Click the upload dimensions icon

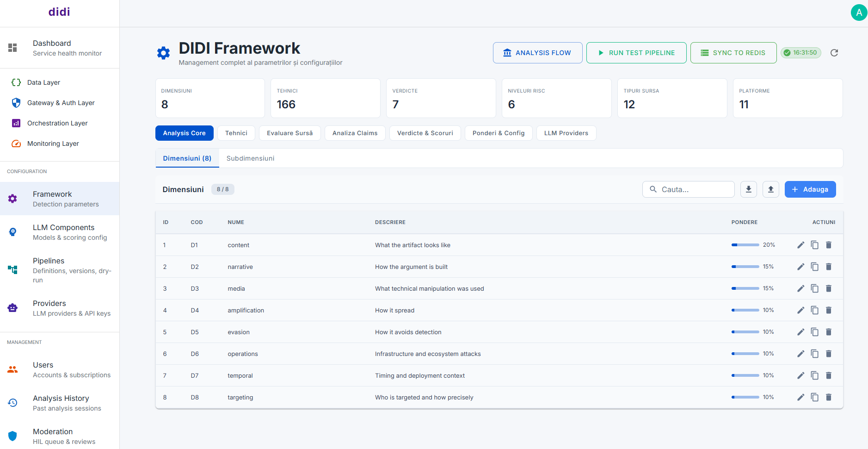point(771,189)
